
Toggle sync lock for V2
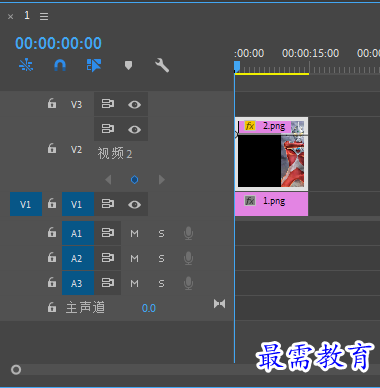pyautogui.click(x=108, y=129)
